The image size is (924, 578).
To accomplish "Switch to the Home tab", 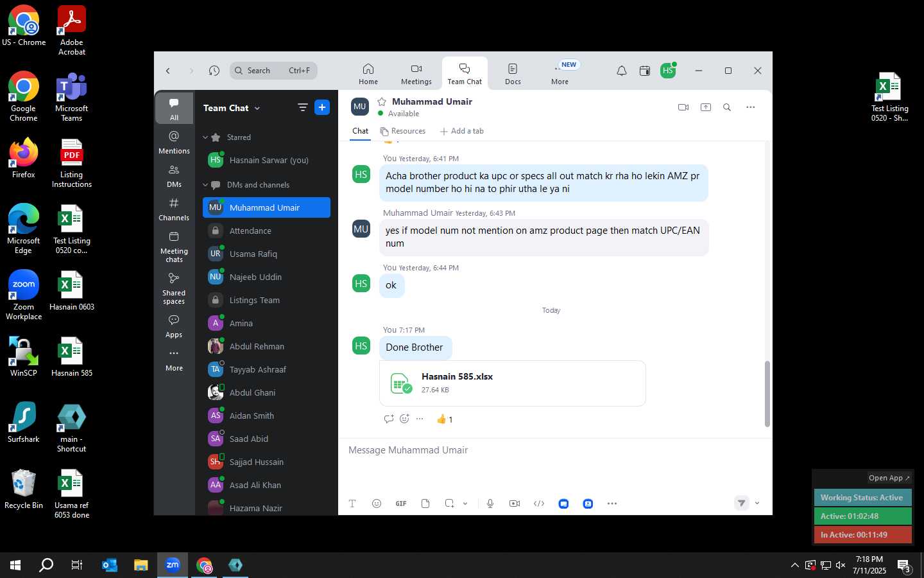I will tap(368, 73).
